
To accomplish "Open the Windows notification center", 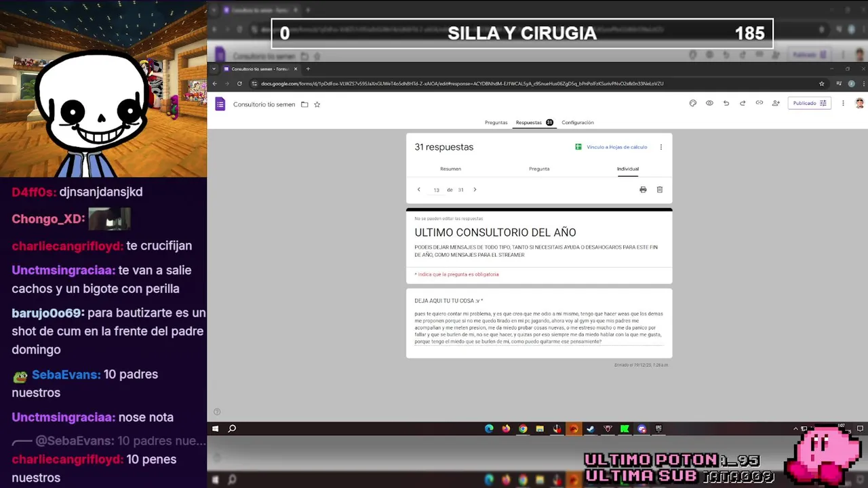I will coord(860,428).
